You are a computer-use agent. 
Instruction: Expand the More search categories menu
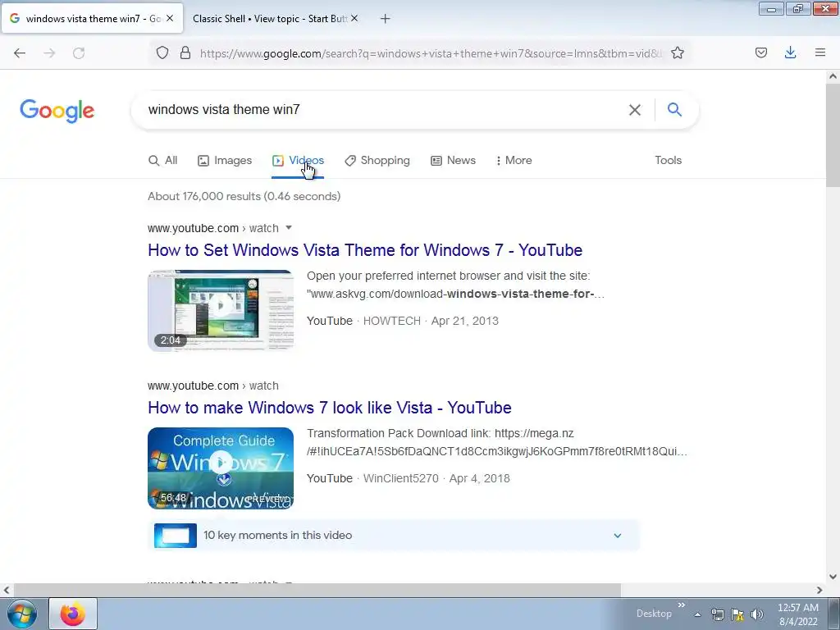514,160
